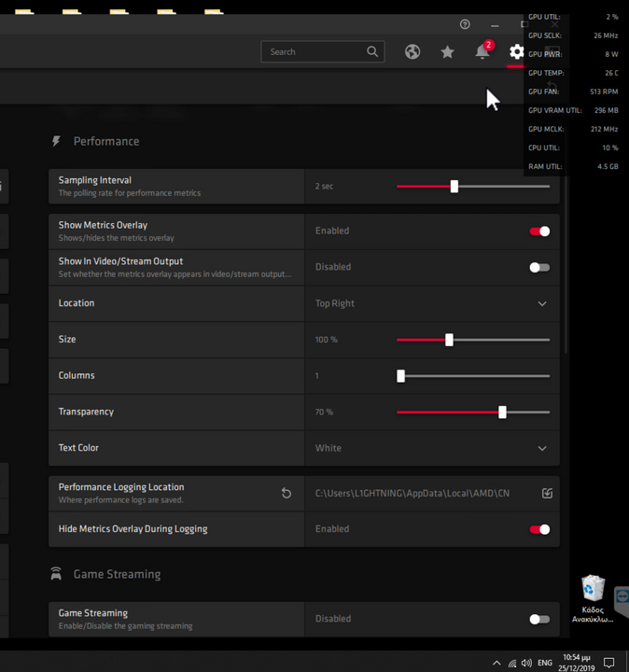Click the RAM UTIL overlay metric
The image size is (629, 672).
click(x=573, y=166)
